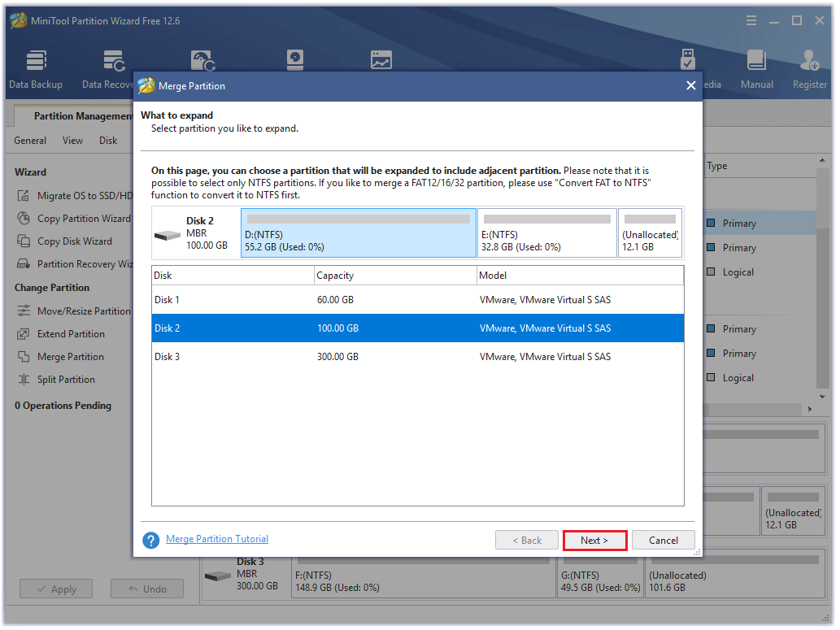
Task: Select Disk 3 300.00 GB row
Action: (417, 357)
